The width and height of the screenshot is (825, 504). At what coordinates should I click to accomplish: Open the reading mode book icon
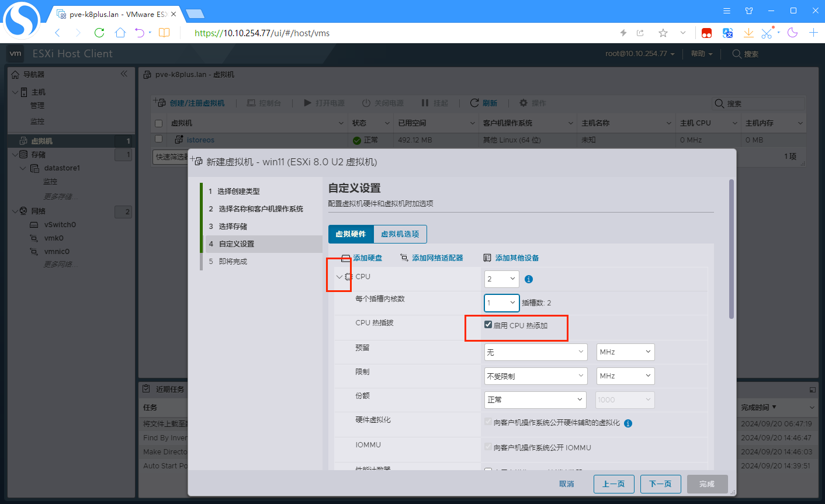click(165, 33)
